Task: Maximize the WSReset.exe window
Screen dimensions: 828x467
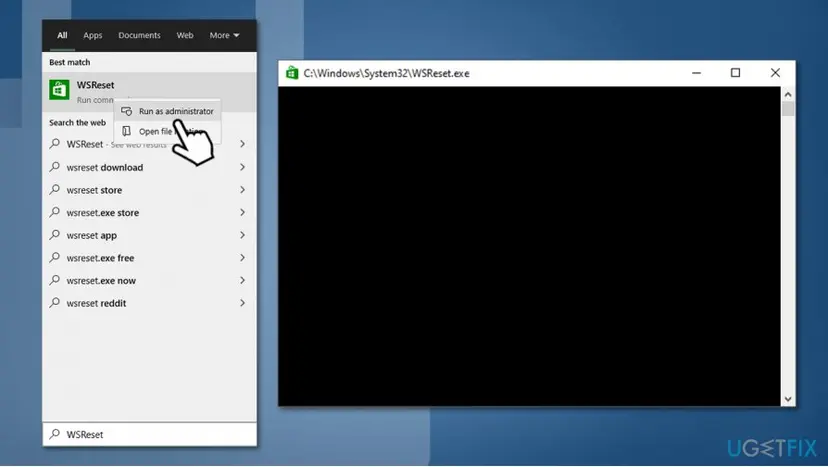Action: click(x=735, y=73)
